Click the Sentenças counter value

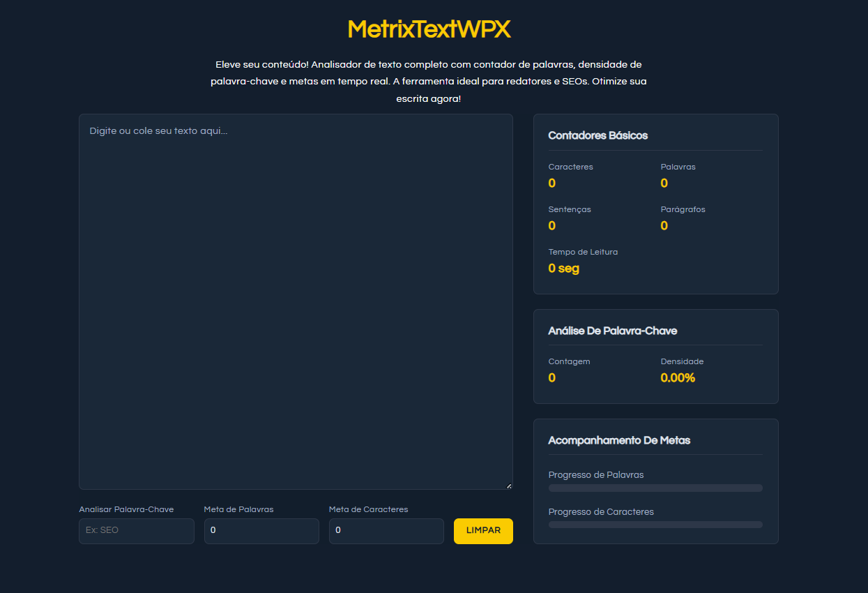point(551,225)
